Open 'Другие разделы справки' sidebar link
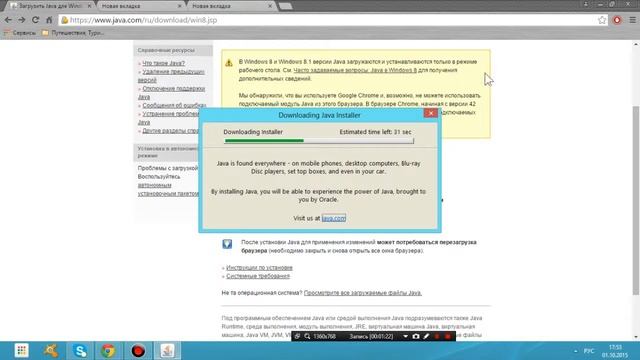The height and width of the screenshot is (360, 640). (x=170, y=131)
